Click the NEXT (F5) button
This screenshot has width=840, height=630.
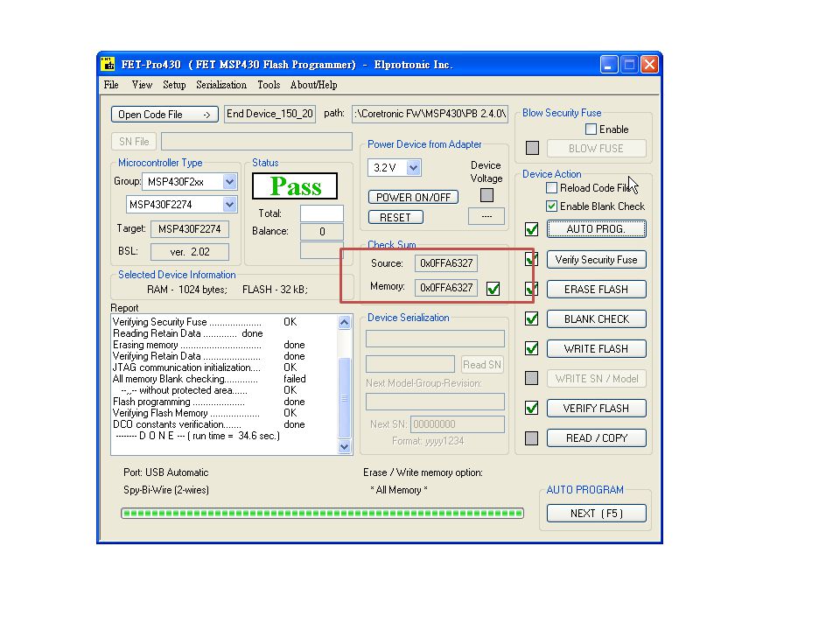coord(596,514)
